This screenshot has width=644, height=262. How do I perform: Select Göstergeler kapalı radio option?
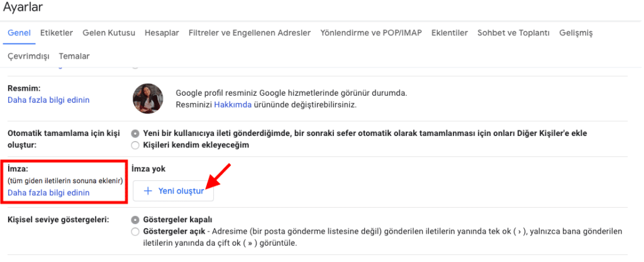point(135,219)
